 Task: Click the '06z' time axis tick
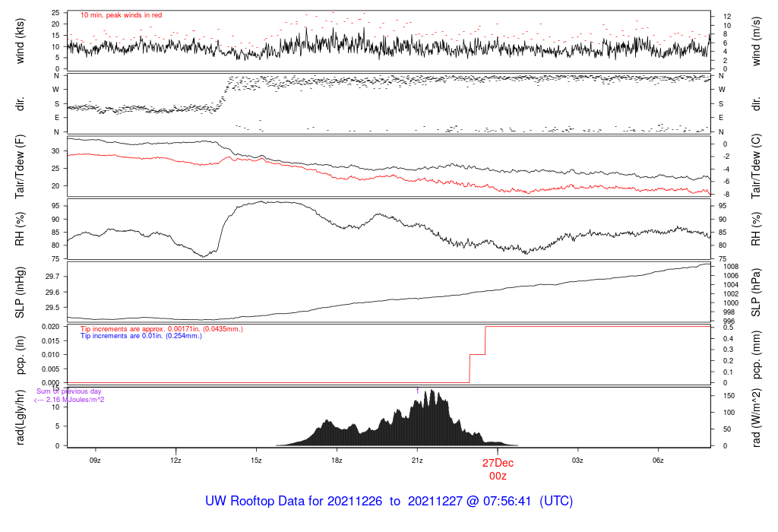[658, 460]
